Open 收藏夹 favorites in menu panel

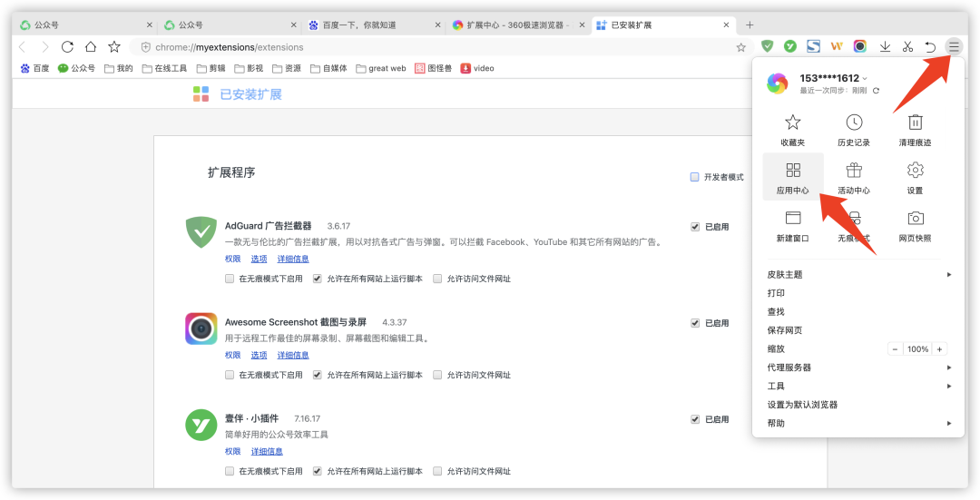[792, 130]
